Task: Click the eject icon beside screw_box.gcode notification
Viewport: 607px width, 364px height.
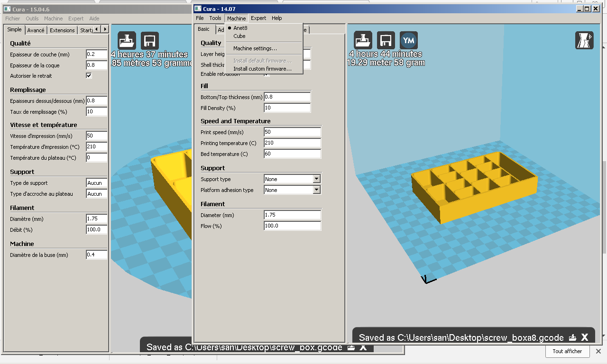Action: pos(351,347)
